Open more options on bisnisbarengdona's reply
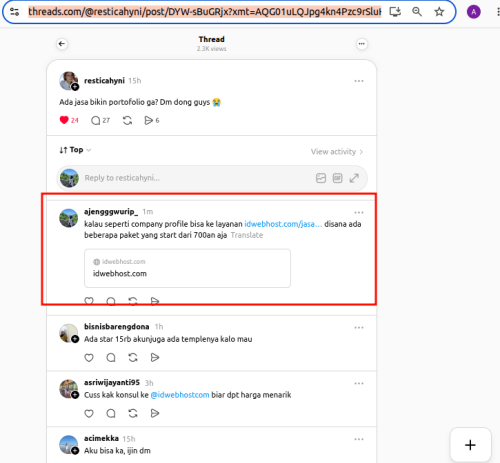Viewport: 500px width, 463px height. (359, 328)
